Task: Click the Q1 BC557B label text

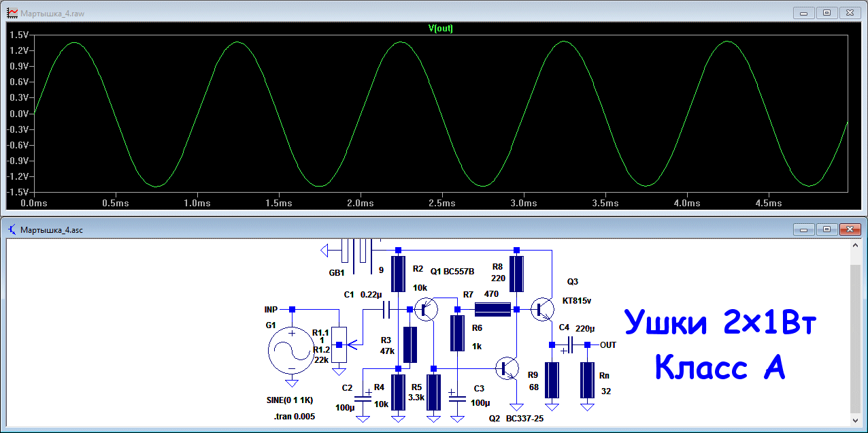Action: pyautogui.click(x=452, y=271)
